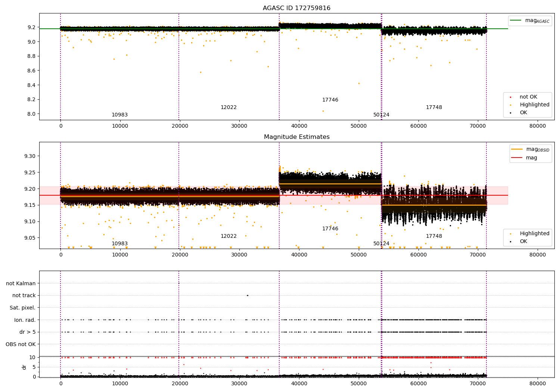Image resolution: width=560 pixels, height=392 pixels.
Task: Click the 20000 x-tick under Magnitude Estimates plot
Action: (180, 255)
